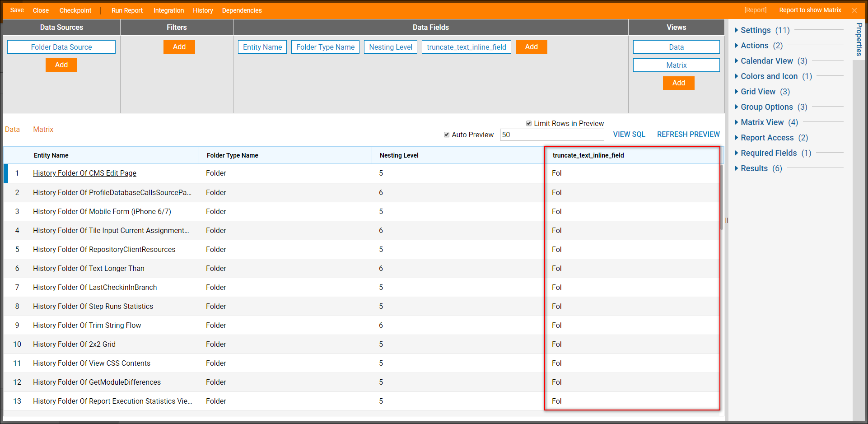Click the Report to show Matrix title
The image size is (868, 424).
810,10
